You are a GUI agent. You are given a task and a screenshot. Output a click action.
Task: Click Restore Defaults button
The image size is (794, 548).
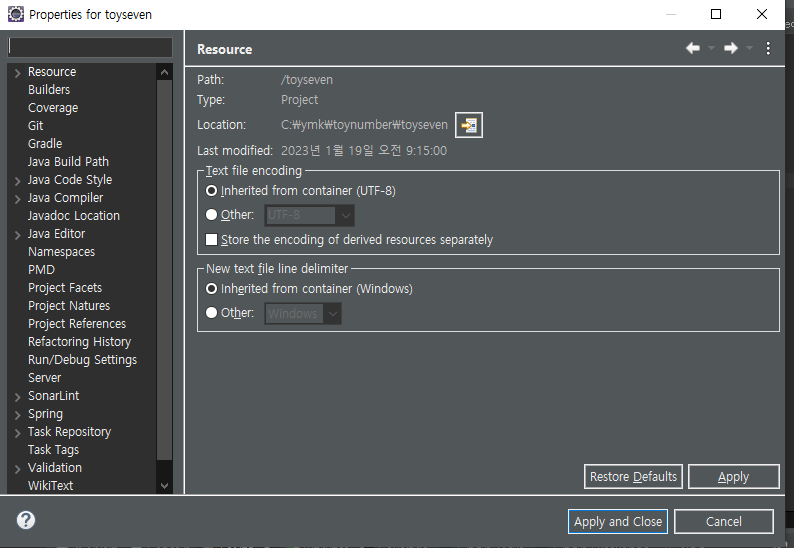coord(633,477)
